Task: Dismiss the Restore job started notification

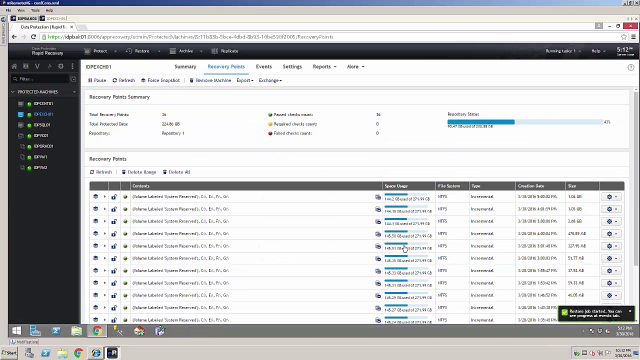Action: click(x=630, y=311)
